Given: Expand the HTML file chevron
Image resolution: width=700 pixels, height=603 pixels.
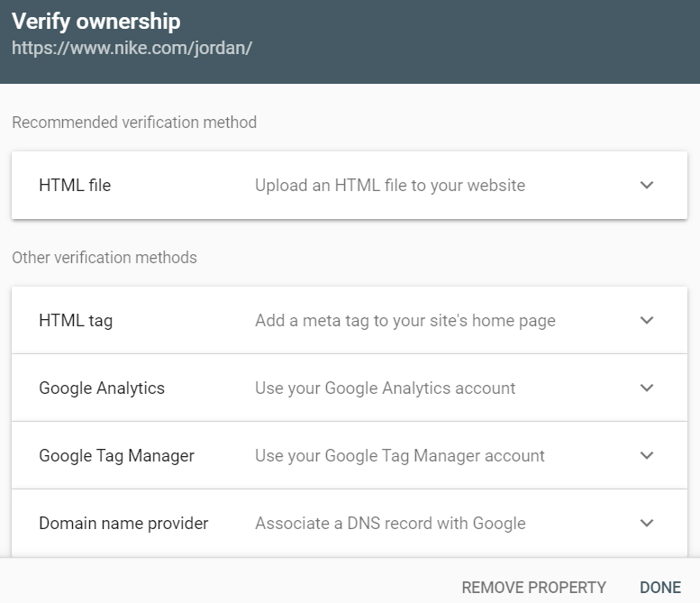Looking at the screenshot, I should pyautogui.click(x=647, y=185).
